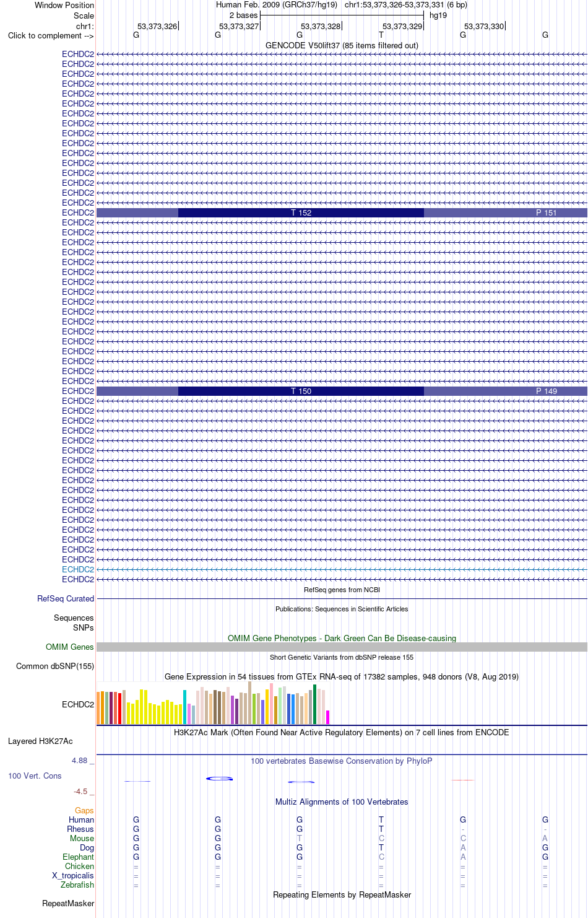Click the T base in the complement sequence row

[381, 35]
